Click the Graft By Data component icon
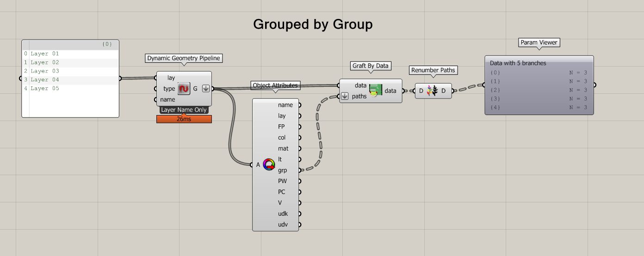 click(x=376, y=90)
